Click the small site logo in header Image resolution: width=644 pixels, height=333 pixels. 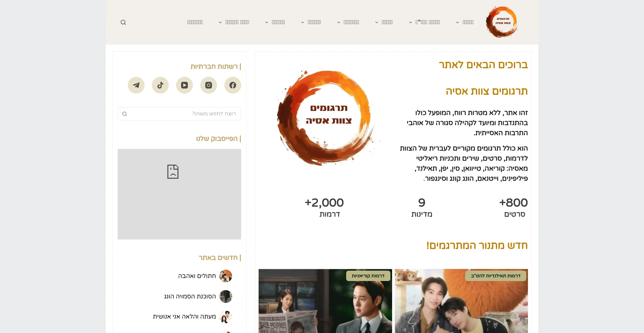pos(502,22)
